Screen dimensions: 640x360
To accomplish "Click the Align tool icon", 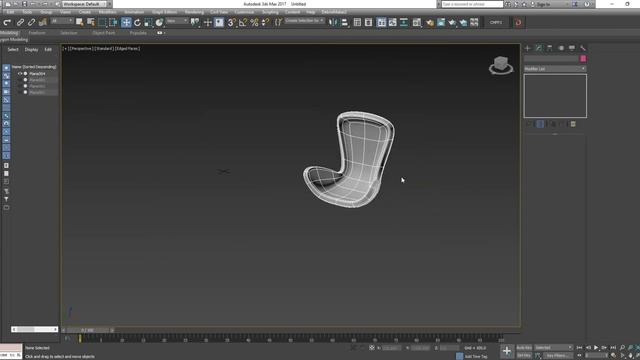I will (x=344, y=22).
